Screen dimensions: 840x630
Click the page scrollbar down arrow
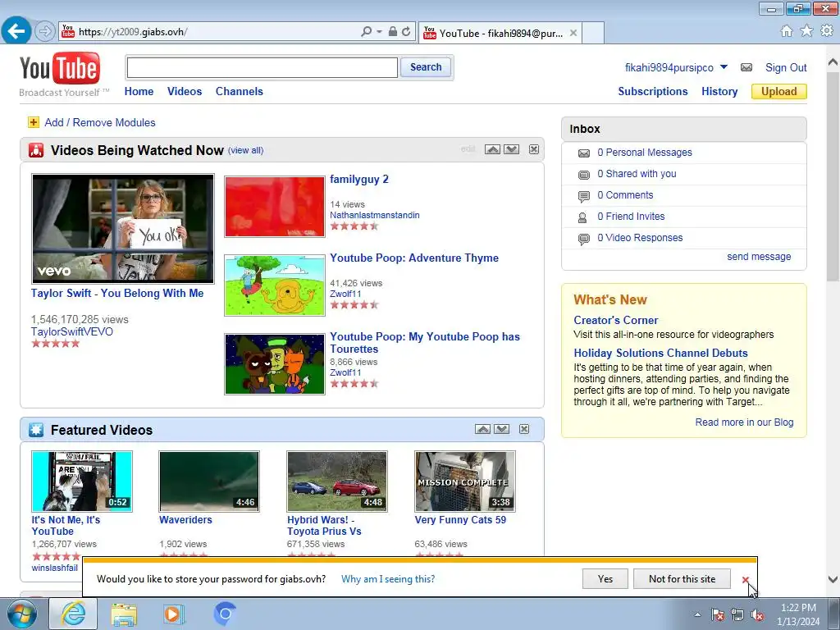[x=833, y=580]
